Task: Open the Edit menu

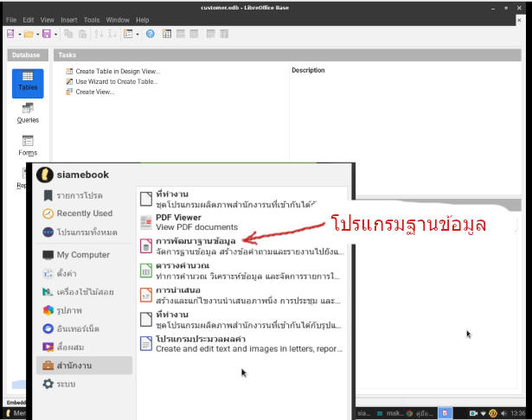Action: click(29, 20)
